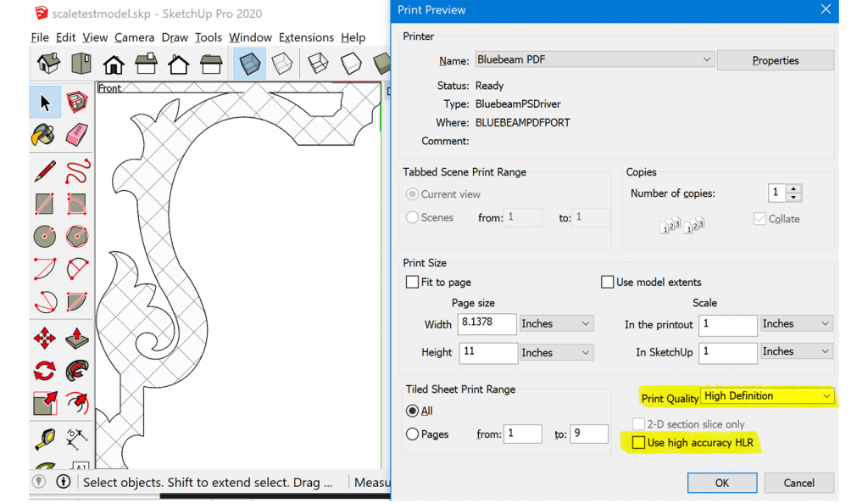Select the Push/Pull tool
The height and width of the screenshot is (504, 868).
click(x=77, y=338)
